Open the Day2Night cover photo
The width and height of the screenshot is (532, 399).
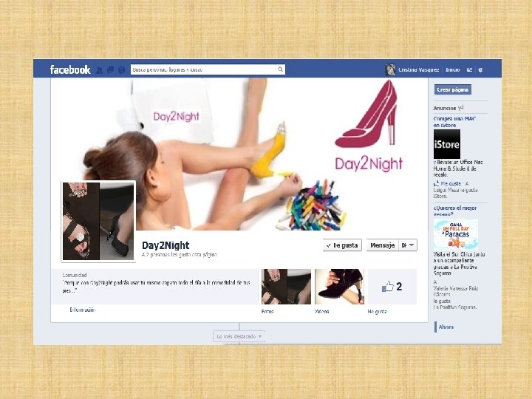(x=239, y=154)
